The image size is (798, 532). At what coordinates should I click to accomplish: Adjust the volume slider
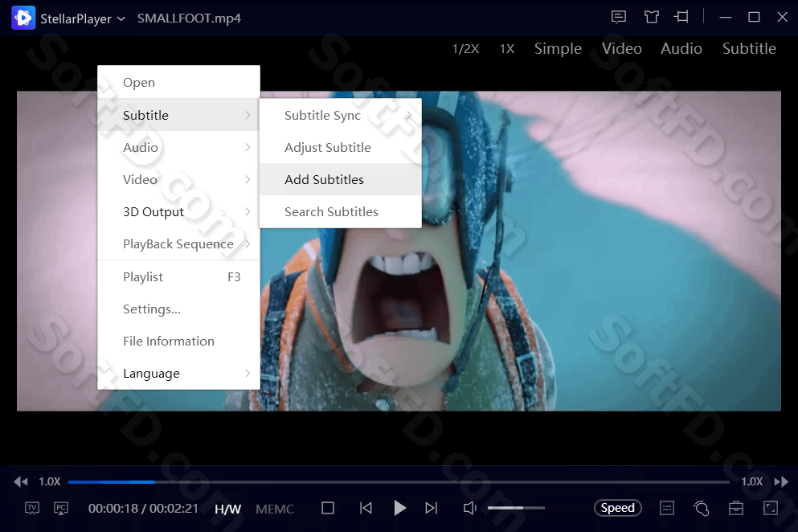point(516,508)
